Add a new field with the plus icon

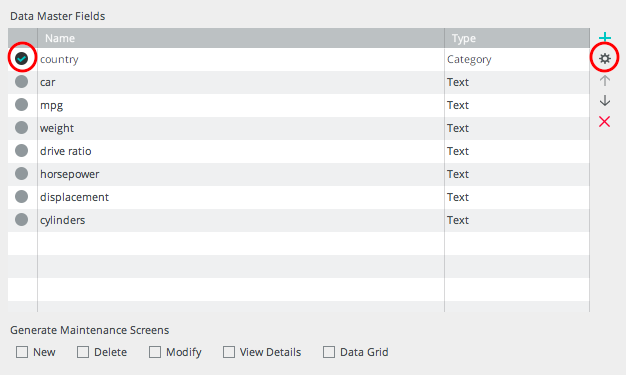point(605,37)
